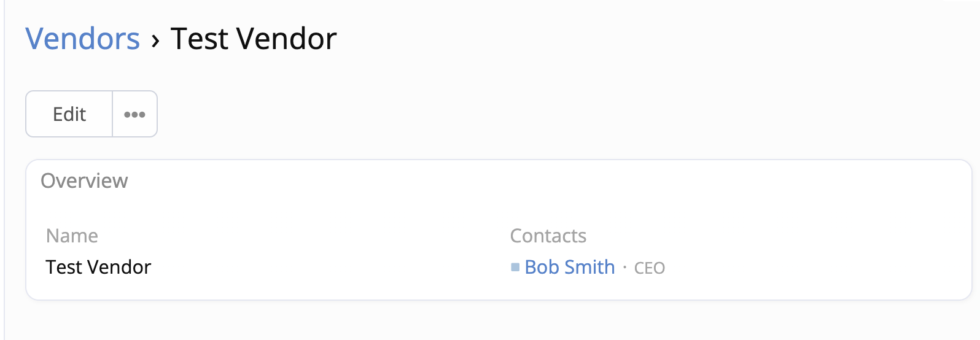The height and width of the screenshot is (340, 980).
Task: Click the Test Vendor breadcrumb title
Action: coord(254,39)
